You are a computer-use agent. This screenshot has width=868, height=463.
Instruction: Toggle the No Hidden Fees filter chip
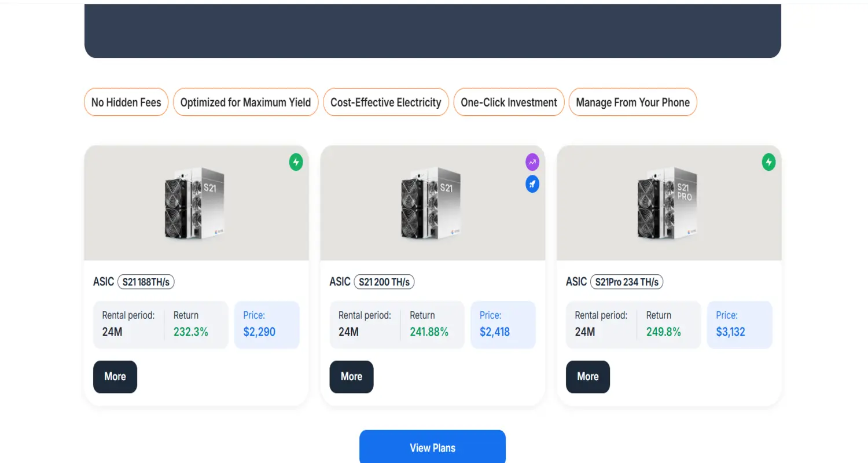coord(126,102)
